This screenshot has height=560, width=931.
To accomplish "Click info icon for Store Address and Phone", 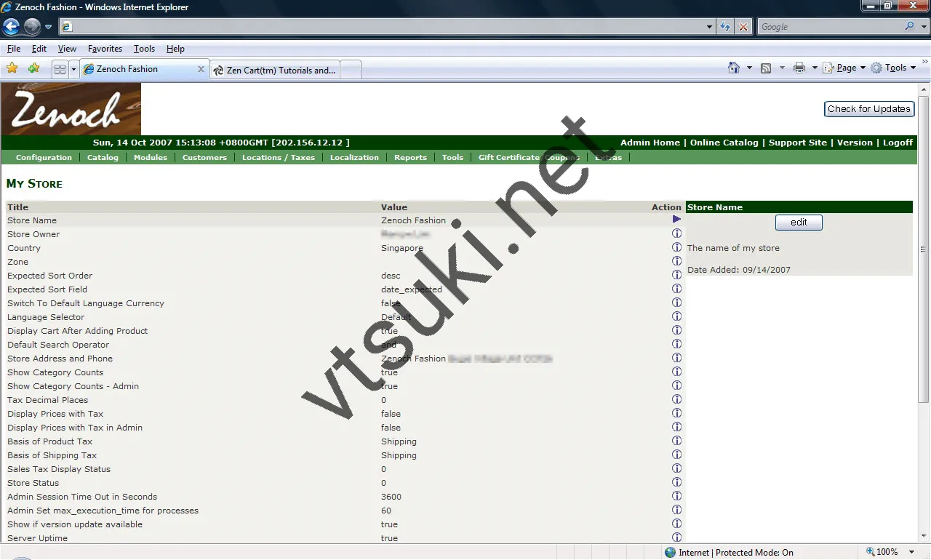I will (676, 358).
